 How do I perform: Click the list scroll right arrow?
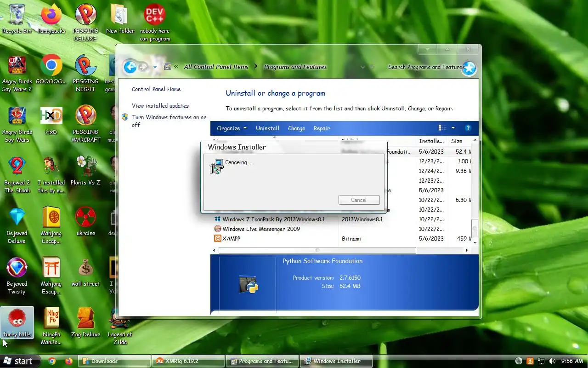coord(467,250)
